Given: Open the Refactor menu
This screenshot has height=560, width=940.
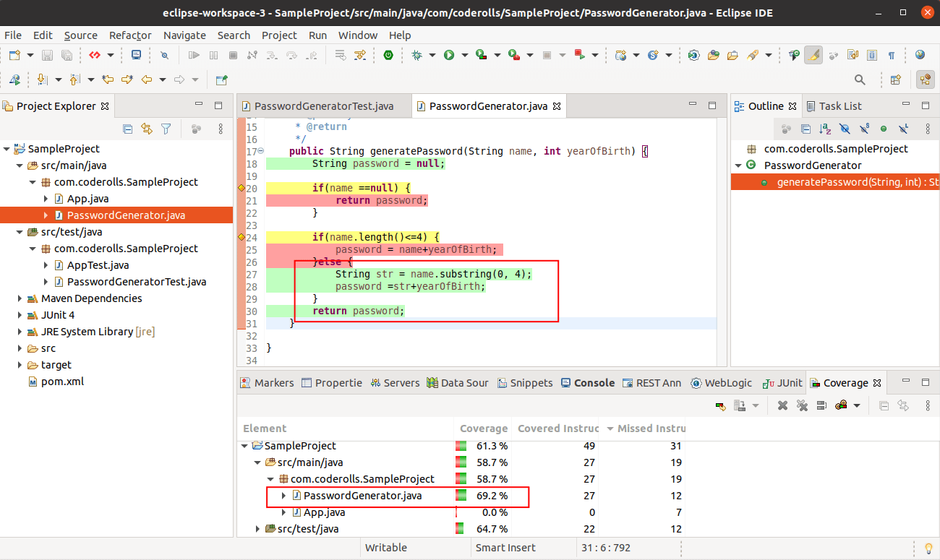Looking at the screenshot, I should [x=130, y=35].
